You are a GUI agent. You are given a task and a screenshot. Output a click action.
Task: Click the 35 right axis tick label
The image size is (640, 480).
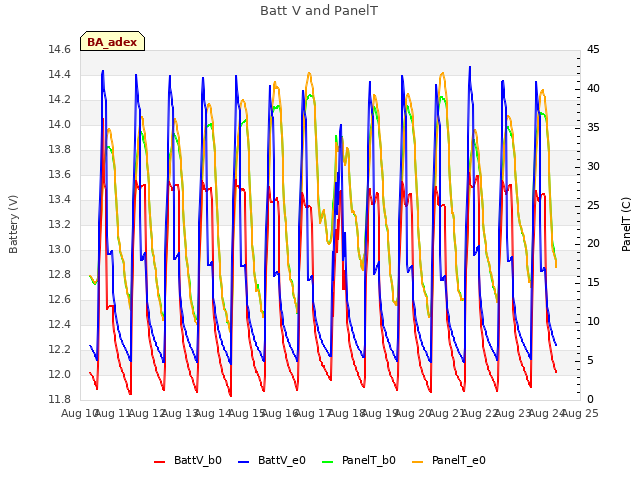coord(593,127)
